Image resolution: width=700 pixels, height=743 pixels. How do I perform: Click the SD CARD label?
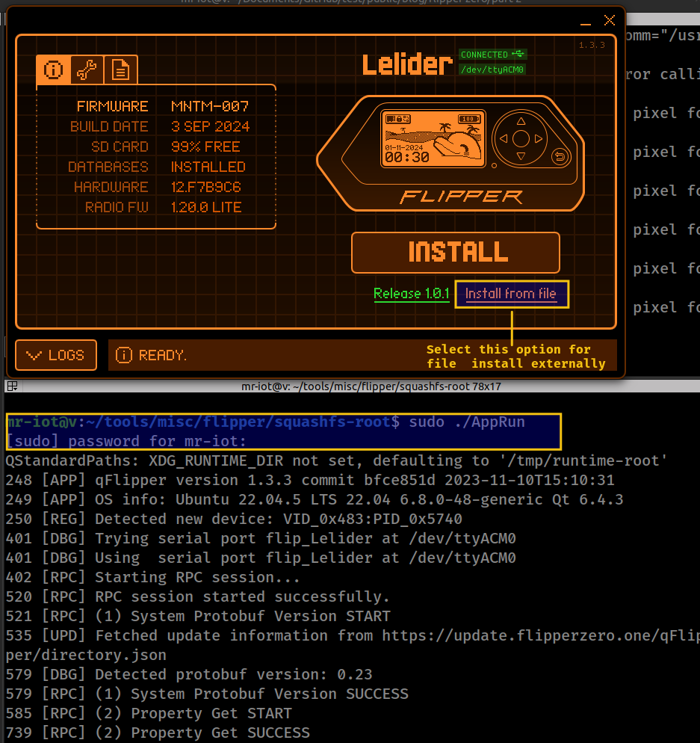click(120, 147)
